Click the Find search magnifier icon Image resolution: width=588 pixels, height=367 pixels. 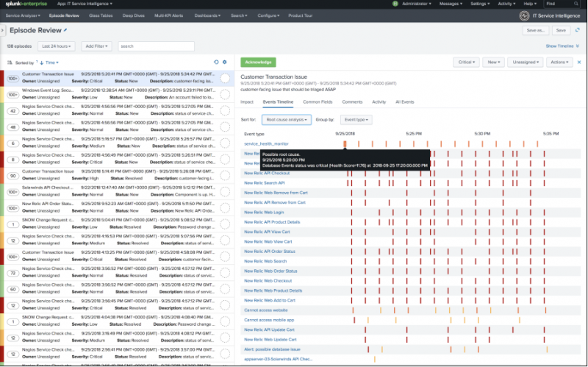[576, 4]
